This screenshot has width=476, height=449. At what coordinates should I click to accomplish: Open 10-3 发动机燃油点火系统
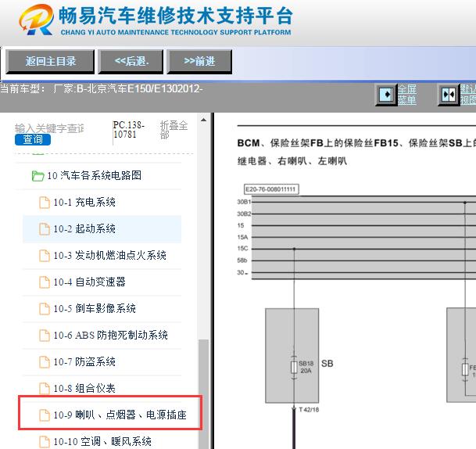coord(110,255)
